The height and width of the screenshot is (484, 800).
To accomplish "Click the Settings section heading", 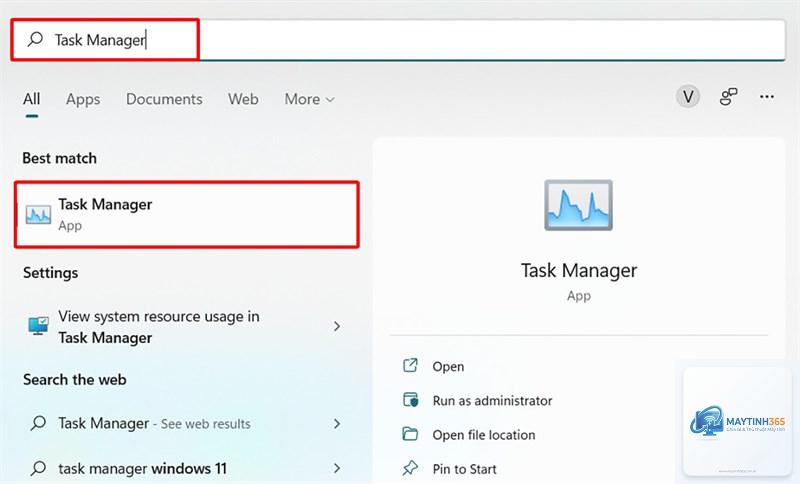I will pyautogui.click(x=51, y=272).
